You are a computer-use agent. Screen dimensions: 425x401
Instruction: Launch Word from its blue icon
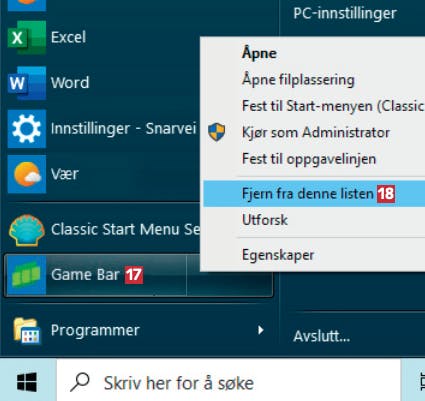[27, 83]
